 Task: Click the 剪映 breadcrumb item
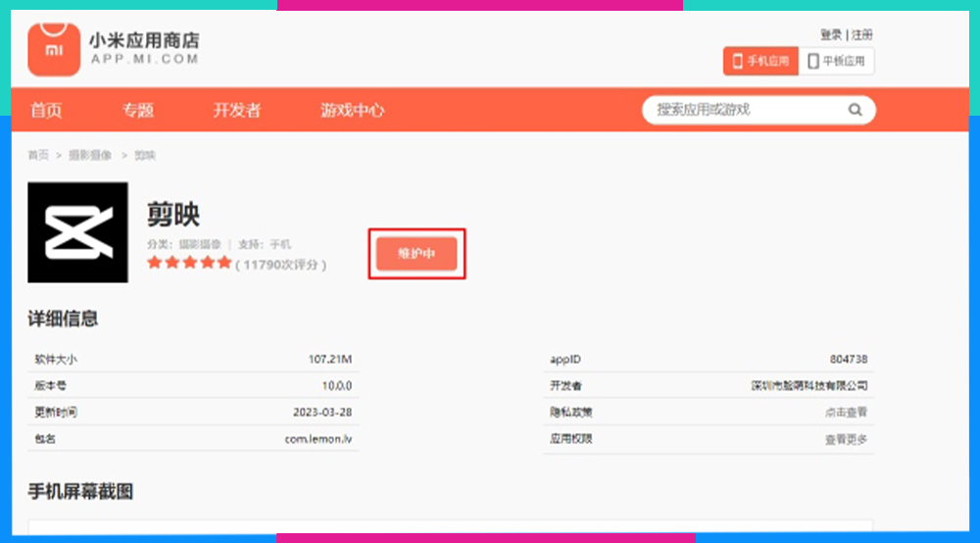point(145,155)
